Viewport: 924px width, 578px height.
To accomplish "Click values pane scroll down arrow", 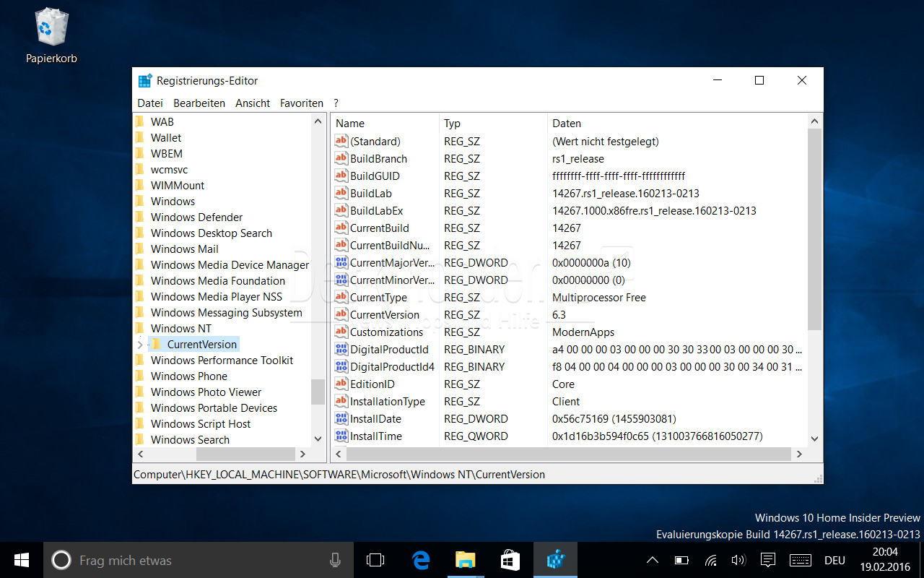I will click(x=814, y=438).
